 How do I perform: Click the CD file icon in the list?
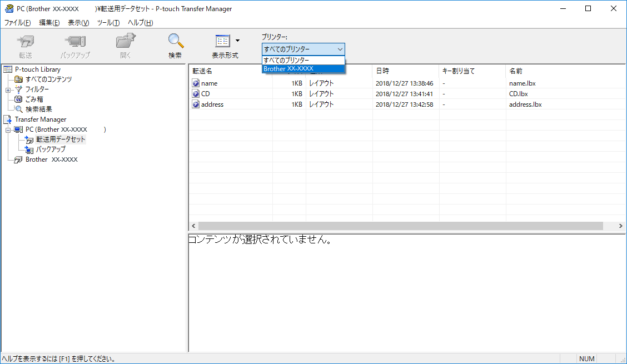click(x=196, y=93)
